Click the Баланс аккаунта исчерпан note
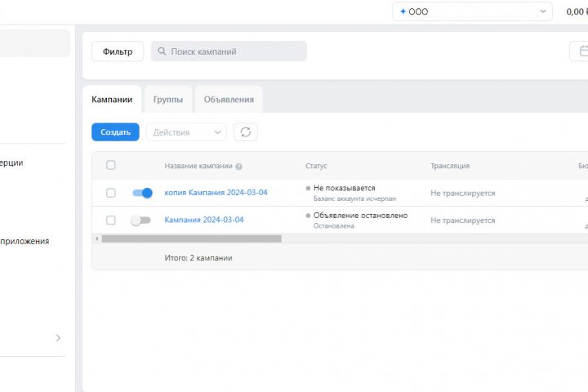This screenshot has width=588, height=392. tap(354, 198)
